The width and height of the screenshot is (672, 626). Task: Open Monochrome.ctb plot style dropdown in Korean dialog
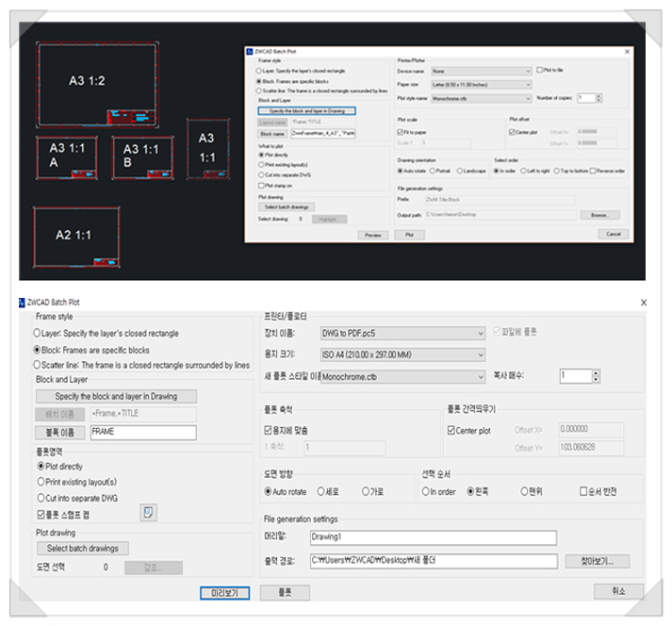(x=402, y=377)
